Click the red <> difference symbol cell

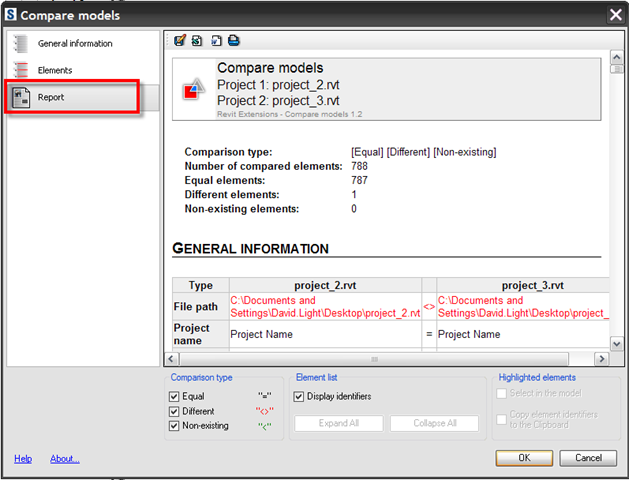coord(429,307)
